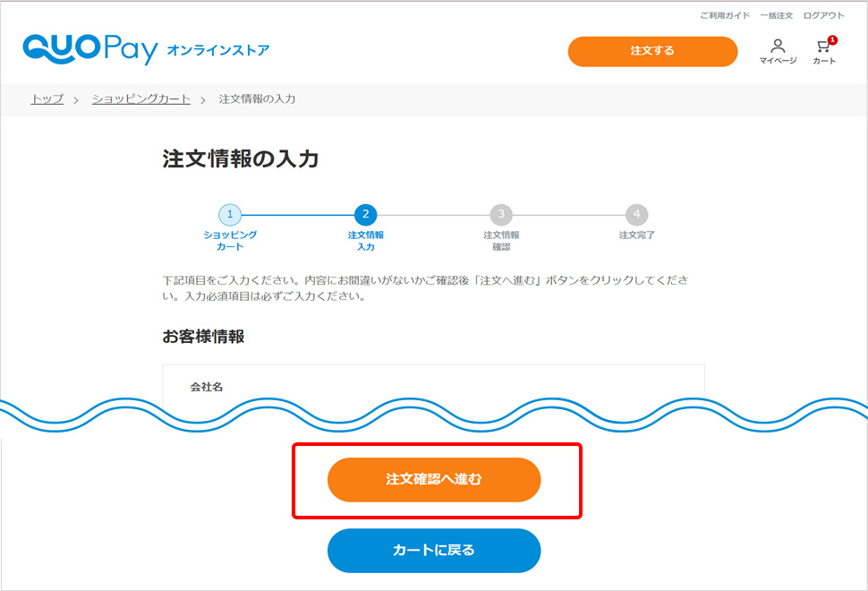The image size is (868, 591).
Task: Go back with カートに戻る button
Action: 434,551
